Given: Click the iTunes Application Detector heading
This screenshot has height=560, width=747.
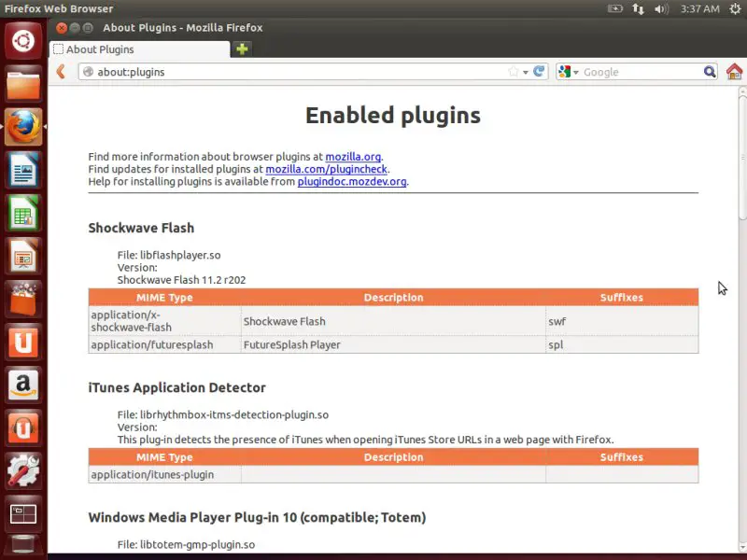Looking at the screenshot, I should 176,387.
